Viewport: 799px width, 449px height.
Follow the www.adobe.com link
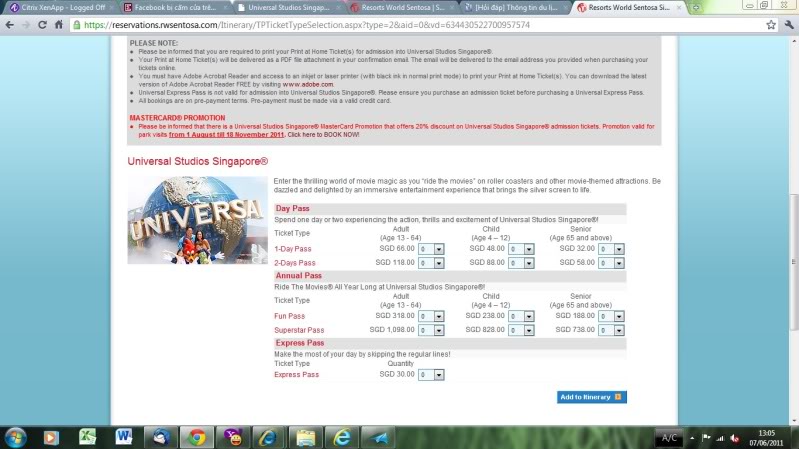pos(308,85)
